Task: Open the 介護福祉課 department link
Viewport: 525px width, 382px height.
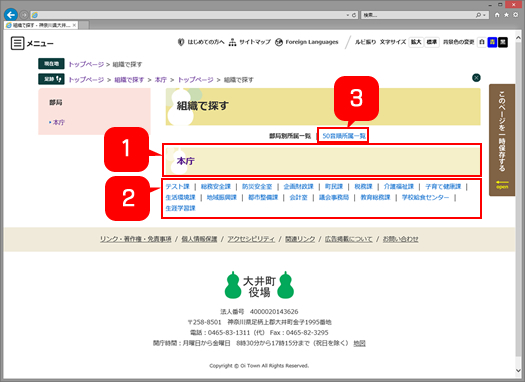Action: coord(398,186)
